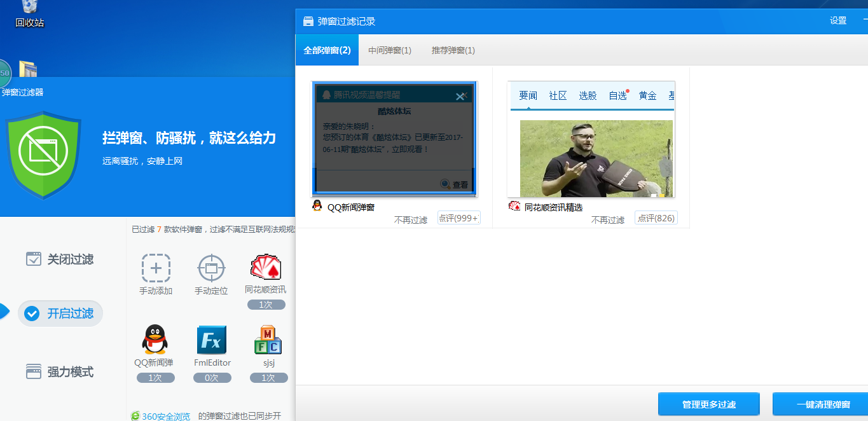Click the 关闭过滤 checkbox icon
This screenshot has width=868, height=421.
[34, 259]
